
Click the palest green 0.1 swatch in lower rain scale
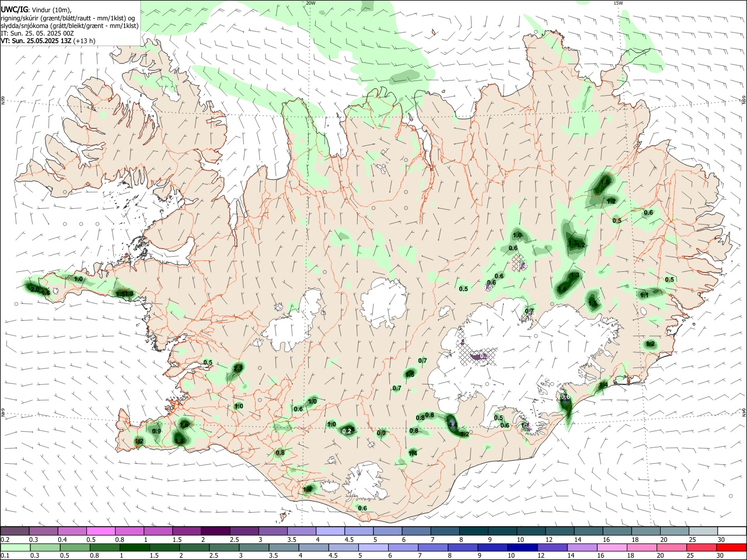pyautogui.click(x=16, y=547)
